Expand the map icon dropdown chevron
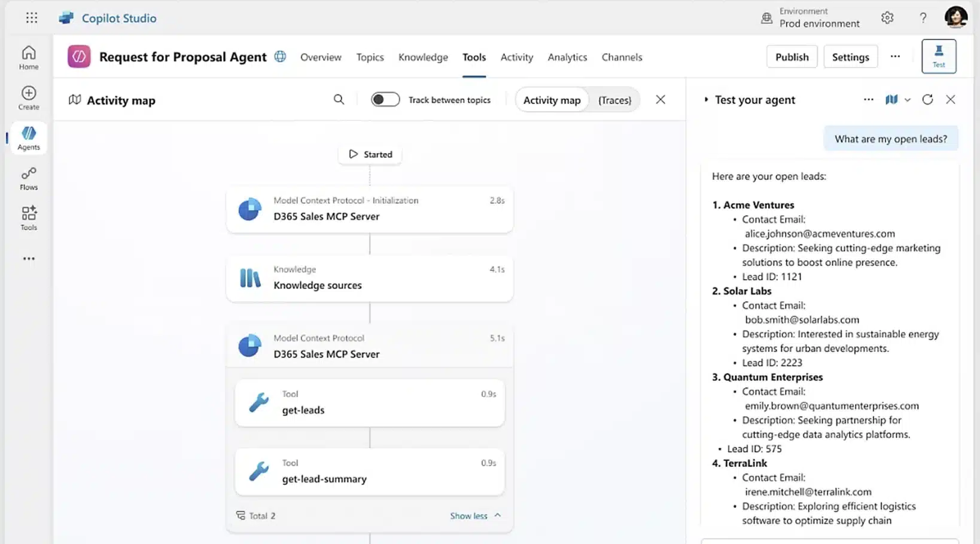The width and height of the screenshot is (980, 544). point(908,100)
